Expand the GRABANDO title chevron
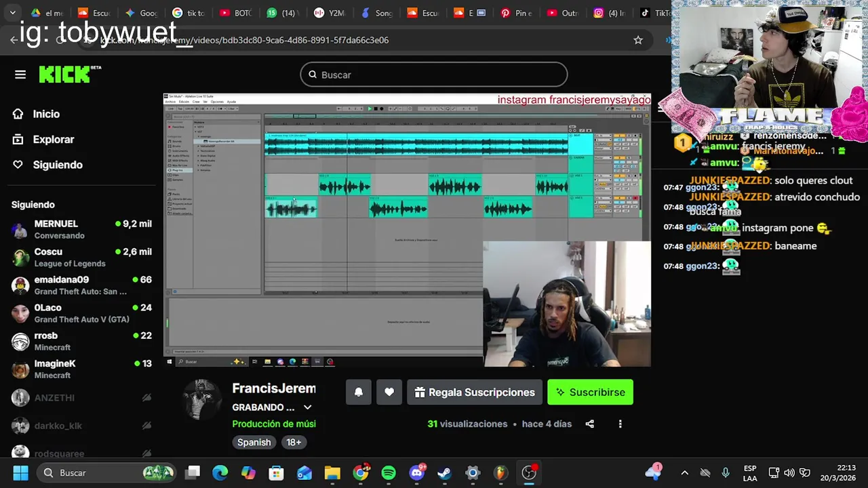868x488 pixels. [x=307, y=407]
